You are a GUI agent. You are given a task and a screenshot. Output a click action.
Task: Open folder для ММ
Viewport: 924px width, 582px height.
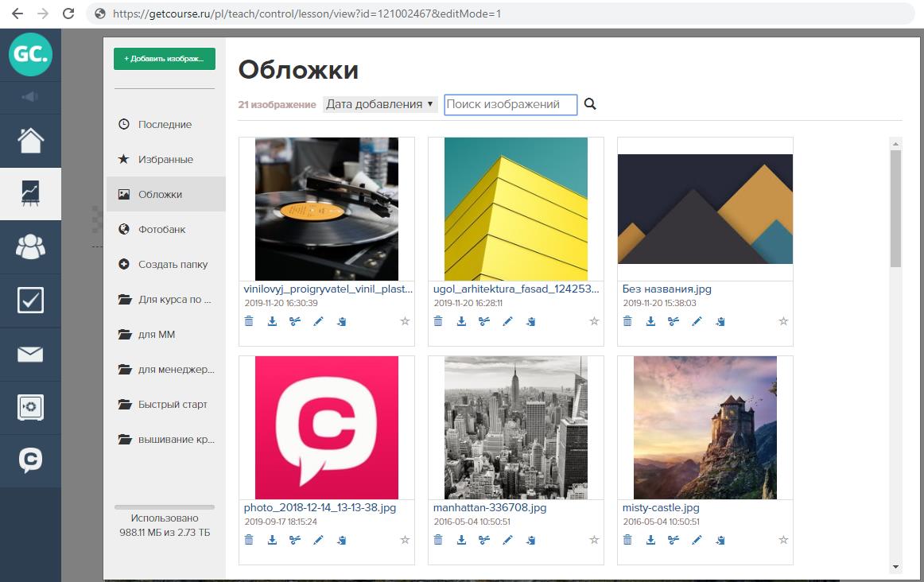coord(165,335)
